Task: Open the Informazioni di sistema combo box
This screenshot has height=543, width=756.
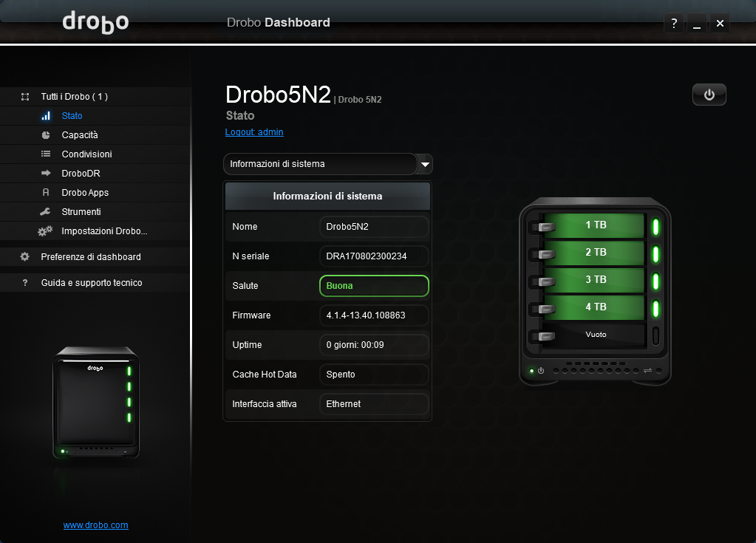Action: [320, 164]
